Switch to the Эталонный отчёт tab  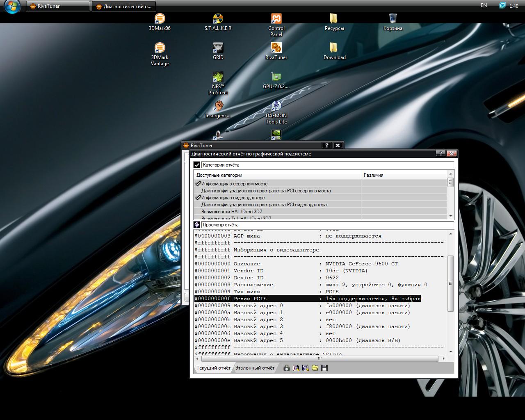click(254, 368)
